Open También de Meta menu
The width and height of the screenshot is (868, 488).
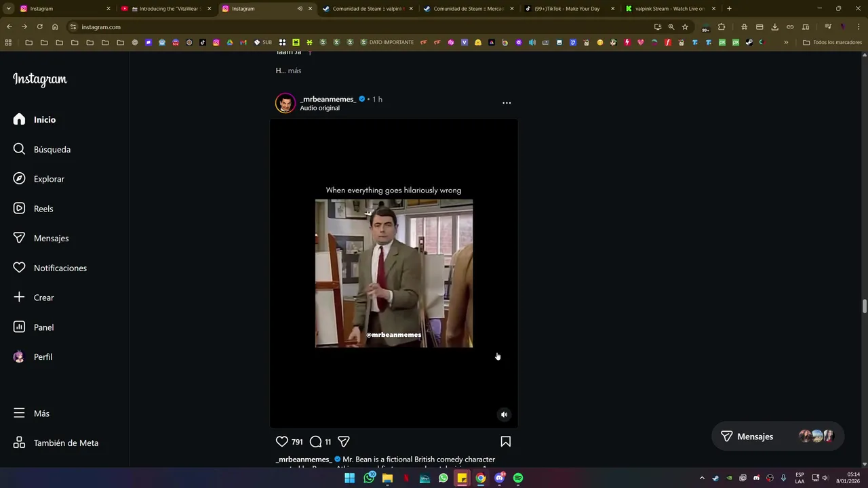point(56,443)
